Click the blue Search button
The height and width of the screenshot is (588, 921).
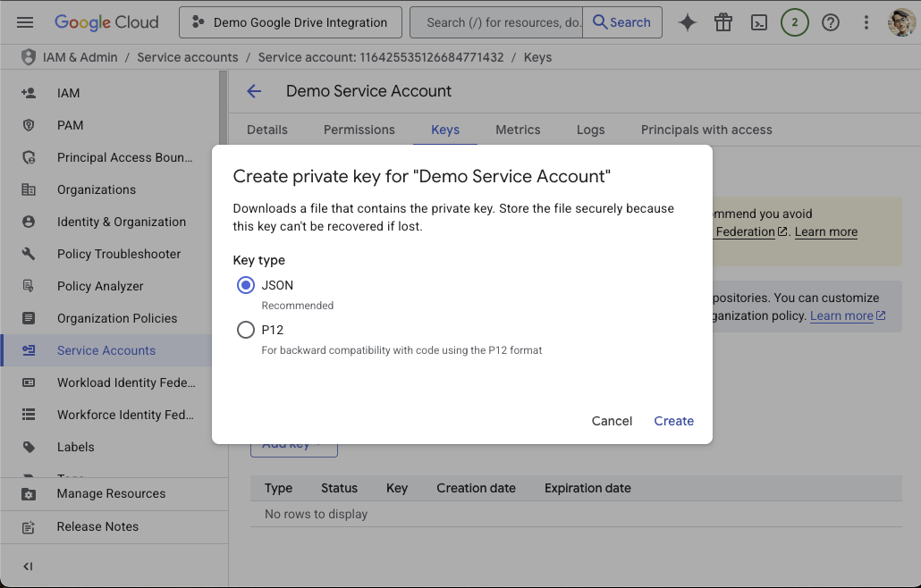622,22
